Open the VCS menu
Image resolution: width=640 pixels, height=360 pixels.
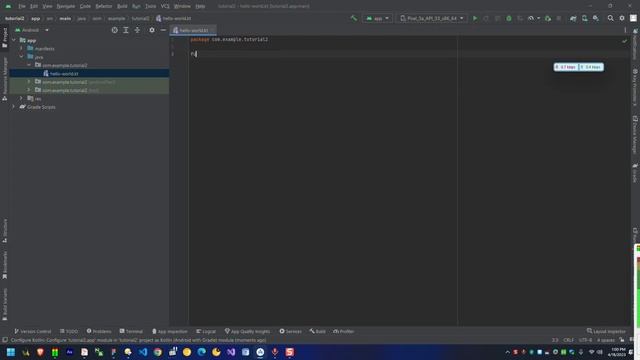pyautogui.click(x=165, y=6)
